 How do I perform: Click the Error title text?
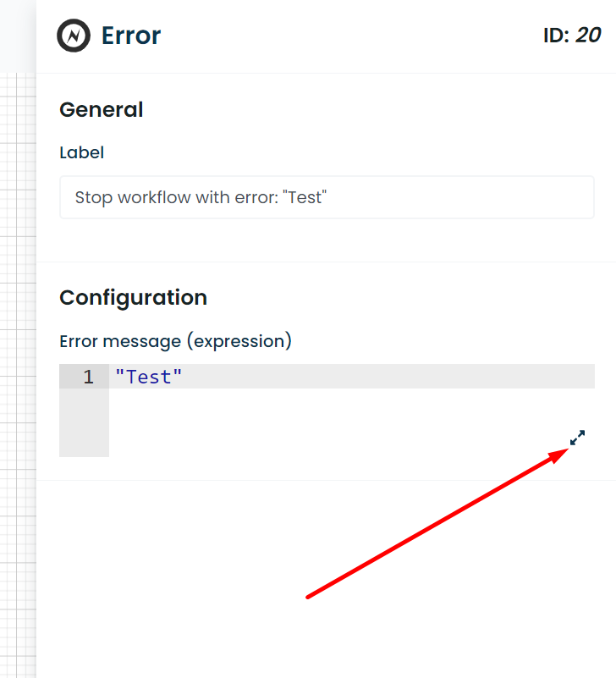click(x=133, y=36)
